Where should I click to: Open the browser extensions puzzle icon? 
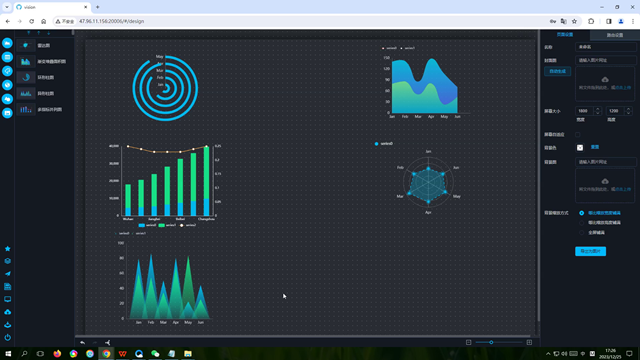pos(591,21)
